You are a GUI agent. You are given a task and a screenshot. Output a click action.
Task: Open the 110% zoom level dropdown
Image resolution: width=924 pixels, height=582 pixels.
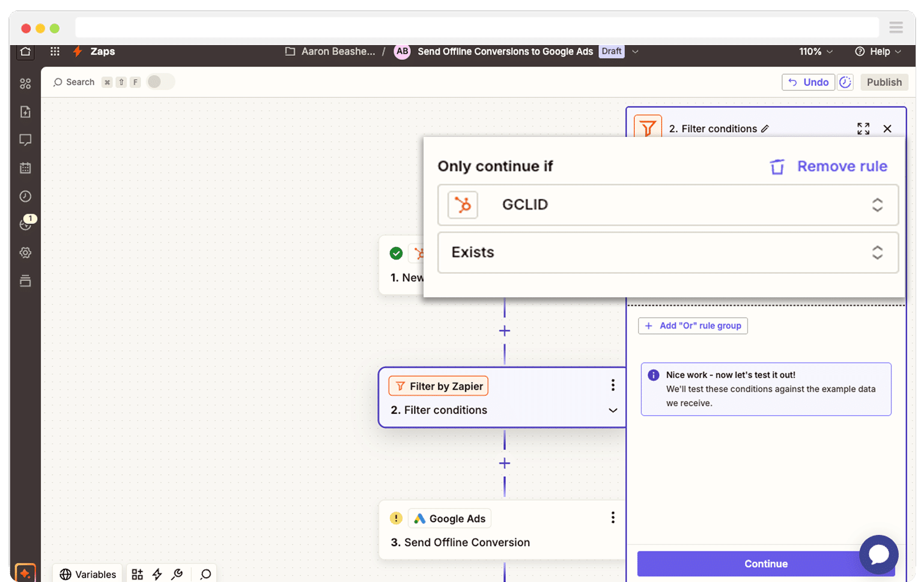[x=815, y=52]
